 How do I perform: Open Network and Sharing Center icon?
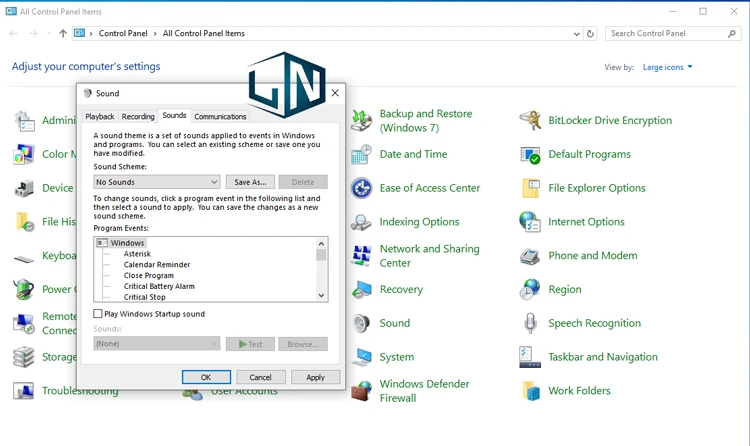362,256
